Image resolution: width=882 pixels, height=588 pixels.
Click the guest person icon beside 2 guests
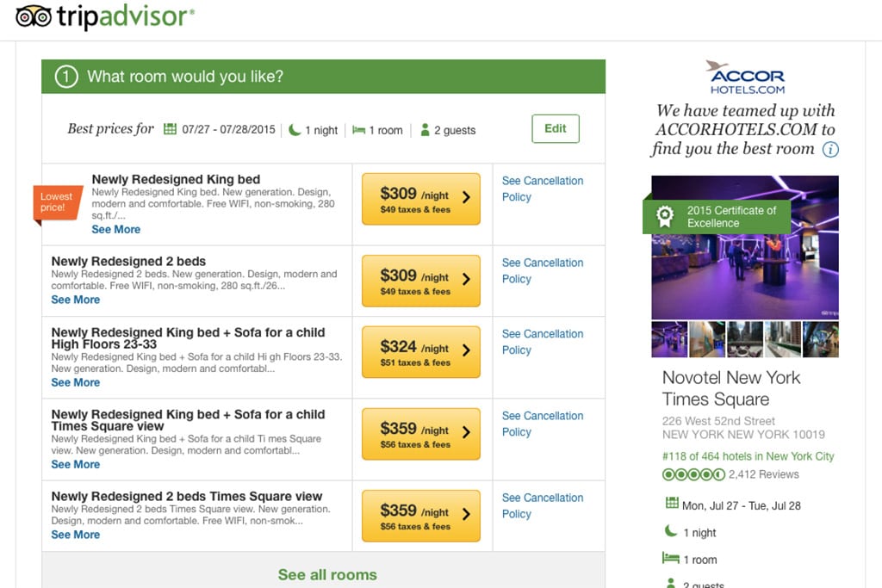(x=425, y=130)
